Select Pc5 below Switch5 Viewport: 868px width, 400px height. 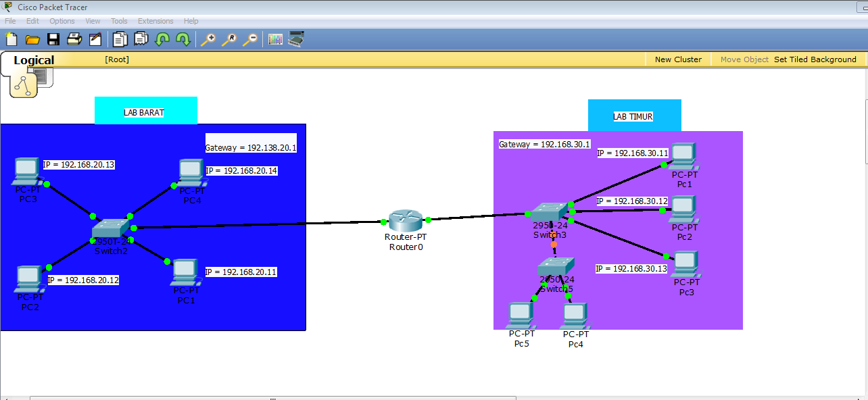coord(521,316)
